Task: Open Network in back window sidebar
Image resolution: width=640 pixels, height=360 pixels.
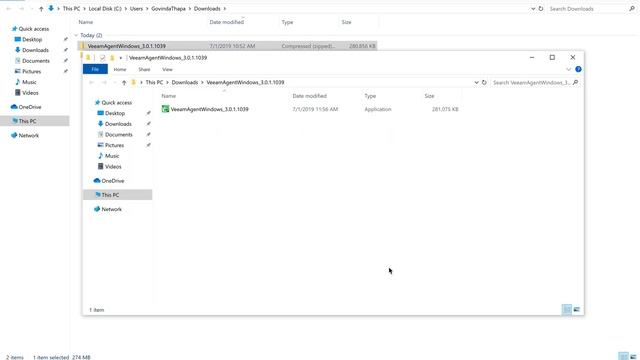Action: [x=28, y=135]
